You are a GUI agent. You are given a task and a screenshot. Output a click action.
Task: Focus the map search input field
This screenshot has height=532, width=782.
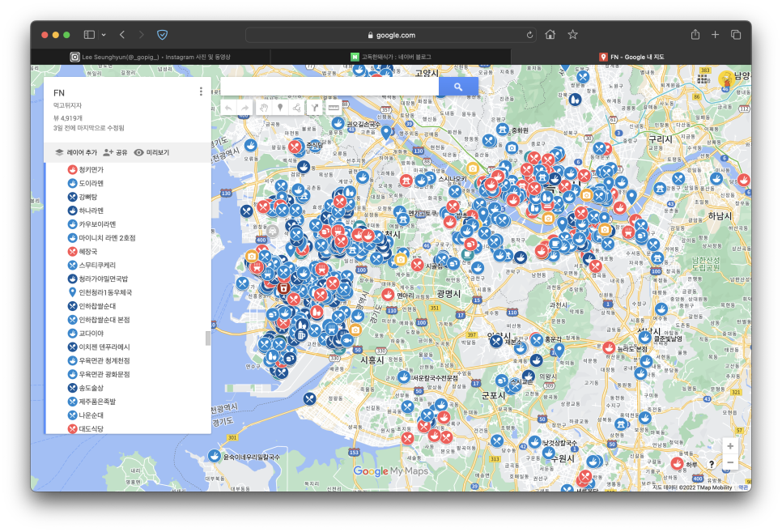[329, 87]
